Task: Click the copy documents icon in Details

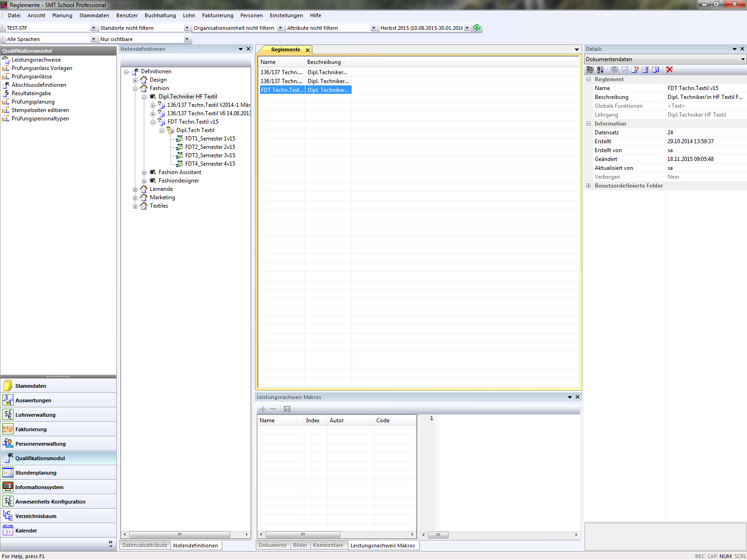Action: (x=655, y=70)
